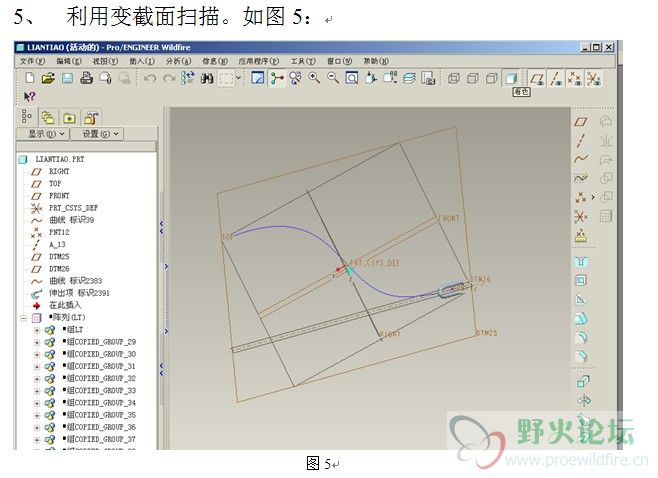Switch to no hidden display mode
This screenshot has width=658, height=478.
[x=492, y=78]
